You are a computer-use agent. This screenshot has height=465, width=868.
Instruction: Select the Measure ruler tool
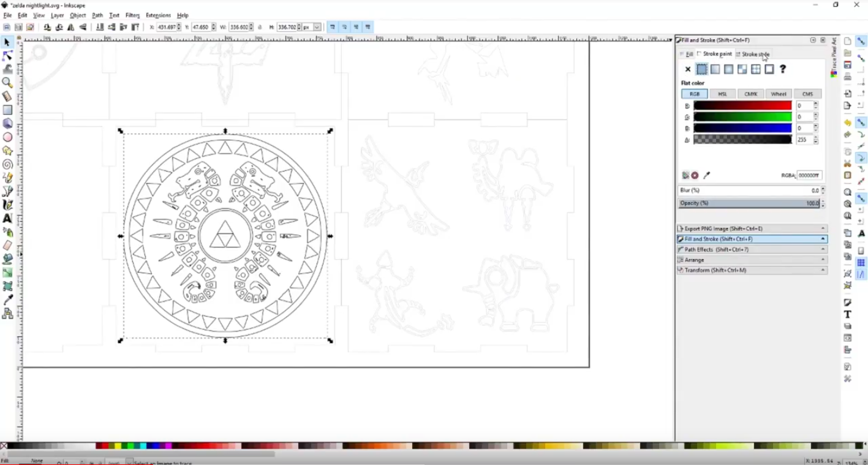pos(7,96)
